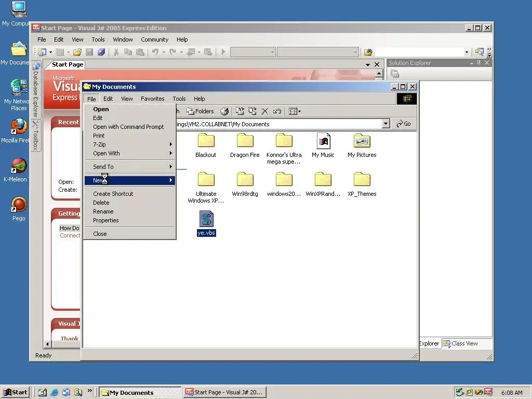The image size is (532, 399).
Task: Click Open File folder icon in Visual J# toolbar
Action: pos(77,52)
